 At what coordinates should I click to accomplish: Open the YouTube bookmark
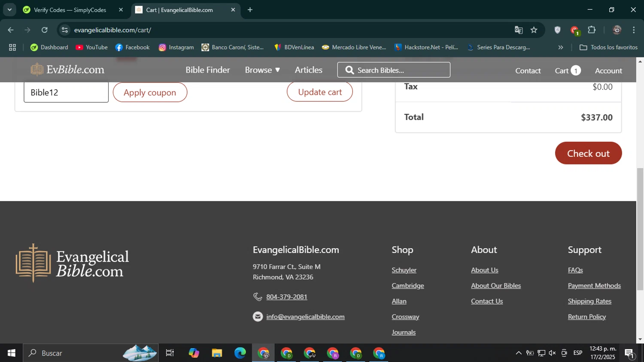(x=91, y=47)
